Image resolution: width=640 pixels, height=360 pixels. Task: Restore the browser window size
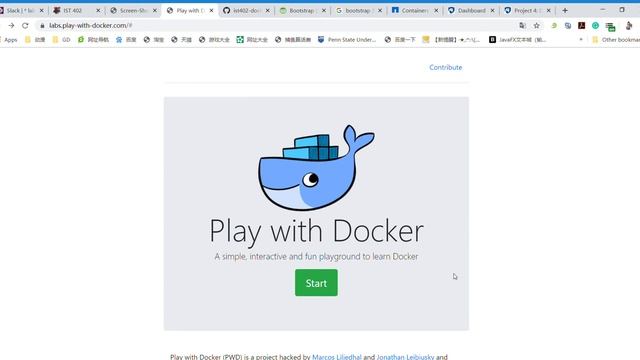pos(622,10)
